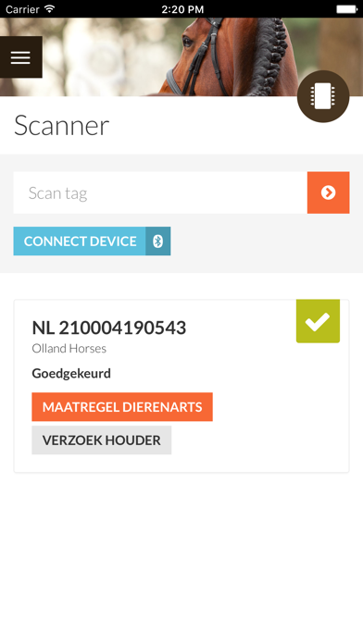Tap the green approved checkmark
The width and height of the screenshot is (363, 644).
pyautogui.click(x=319, y=321)
